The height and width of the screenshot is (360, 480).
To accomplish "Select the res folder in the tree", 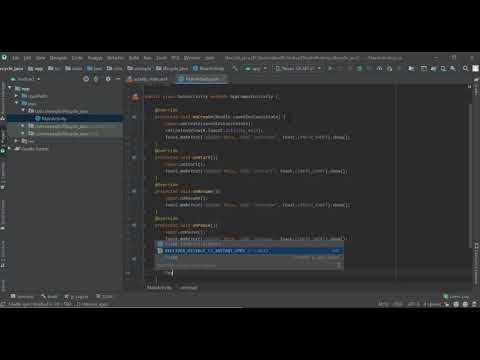I will [28, 141].
